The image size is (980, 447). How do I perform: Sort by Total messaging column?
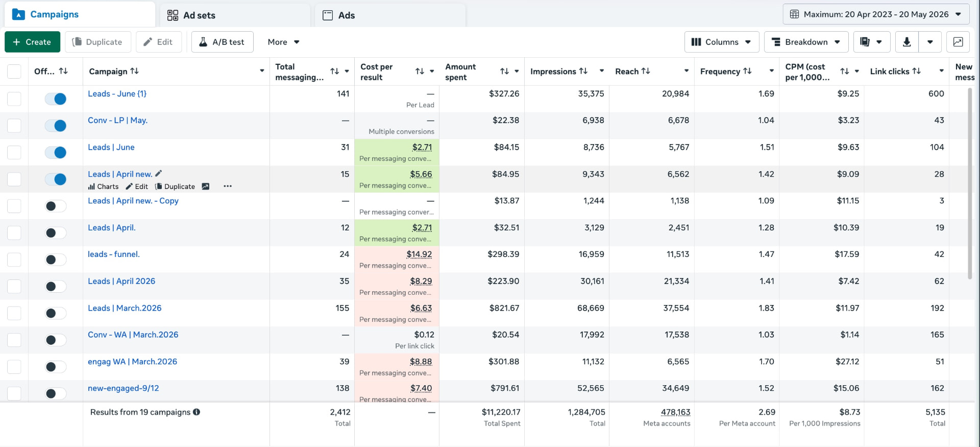335,72
